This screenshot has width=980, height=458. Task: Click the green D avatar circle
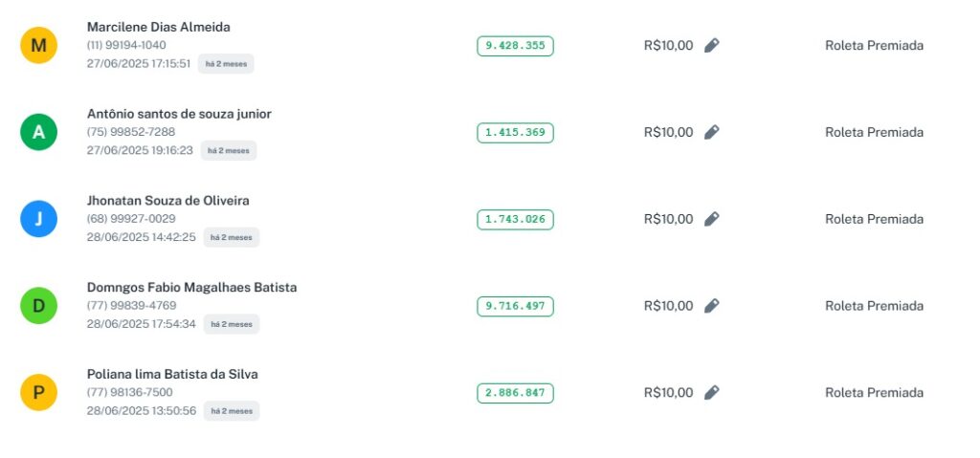38,306
